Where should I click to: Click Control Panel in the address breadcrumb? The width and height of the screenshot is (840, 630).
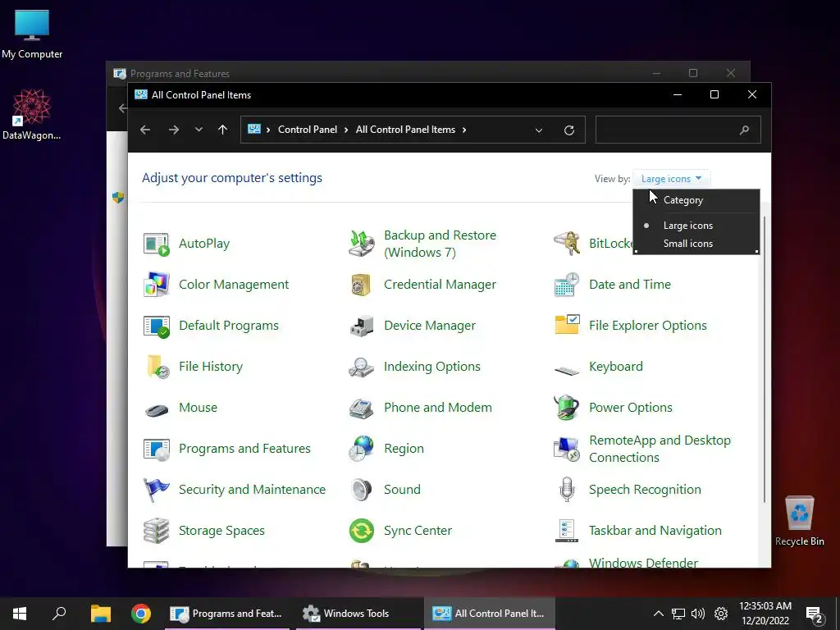(308, 130)
